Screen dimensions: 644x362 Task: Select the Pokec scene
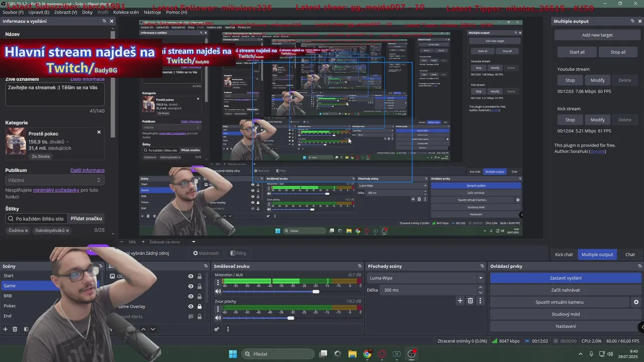pyautogui.click(x=10, y=306)
